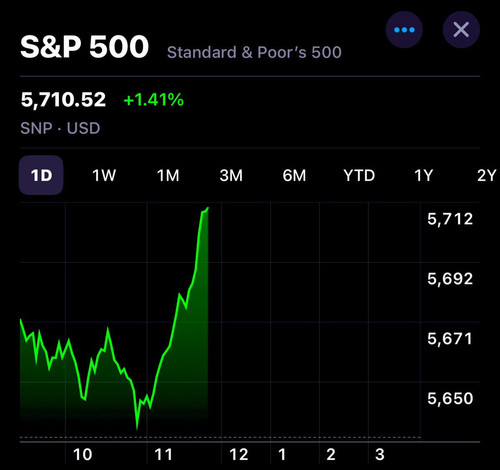
Task: Click the SNP · USD exchange label
Action: coord(60,128)
